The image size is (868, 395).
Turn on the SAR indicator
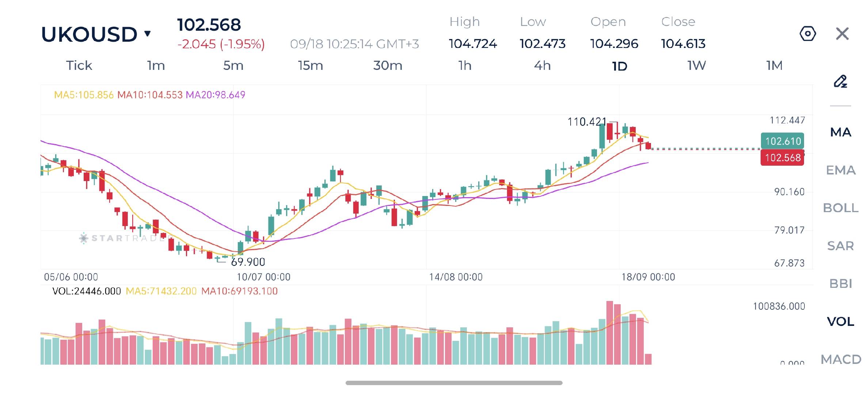pyautogui.click(x=841, y=246)
